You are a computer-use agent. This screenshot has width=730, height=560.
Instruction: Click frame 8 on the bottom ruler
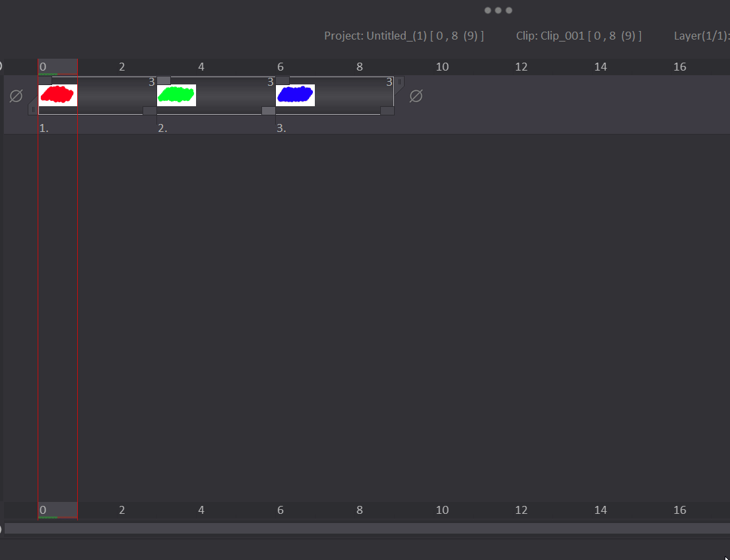(360, 510)
